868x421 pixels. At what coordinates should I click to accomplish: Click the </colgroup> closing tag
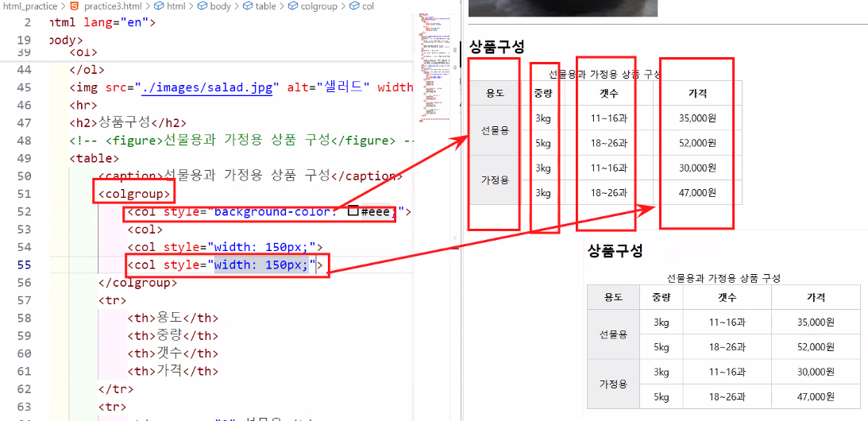pyautogui.click(x=137, y=283)
